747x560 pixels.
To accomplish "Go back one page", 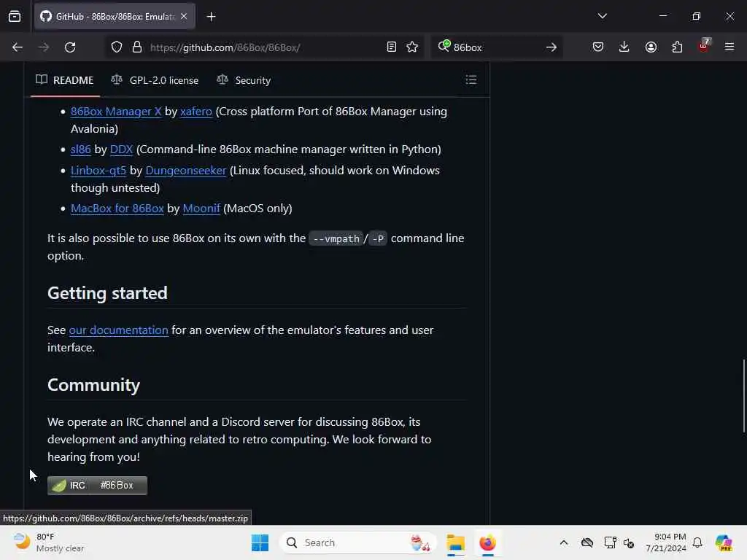I will 18,47.
